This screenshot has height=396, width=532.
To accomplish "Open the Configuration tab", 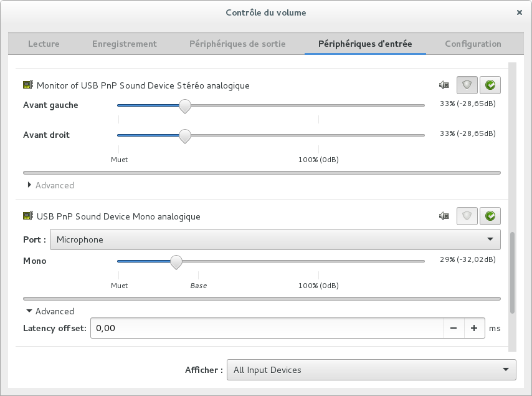I will click(x=473, y=44).
